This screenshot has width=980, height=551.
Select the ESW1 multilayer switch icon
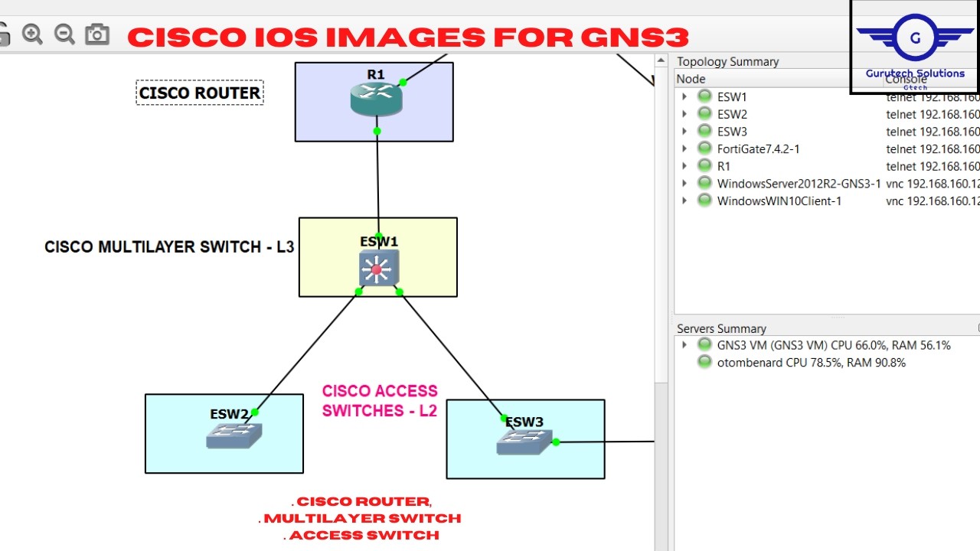pyautogui.click(x=378, y=268)
